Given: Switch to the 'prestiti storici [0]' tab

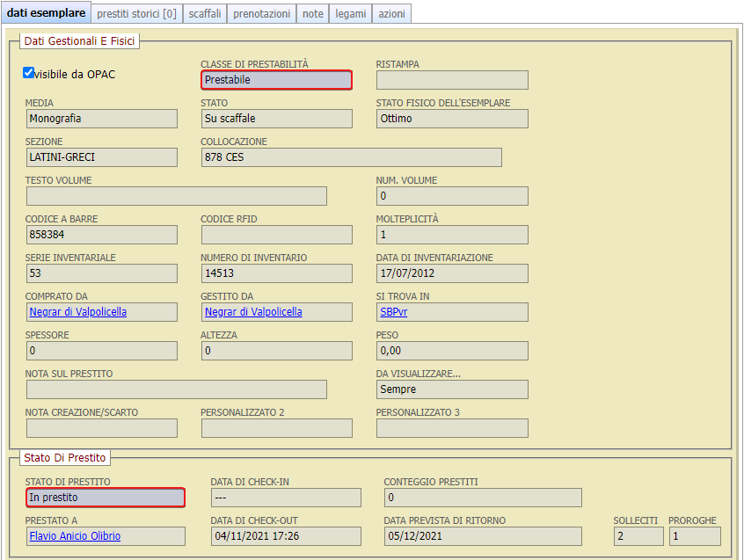Looking at the screenshot, I should (136, 14).
